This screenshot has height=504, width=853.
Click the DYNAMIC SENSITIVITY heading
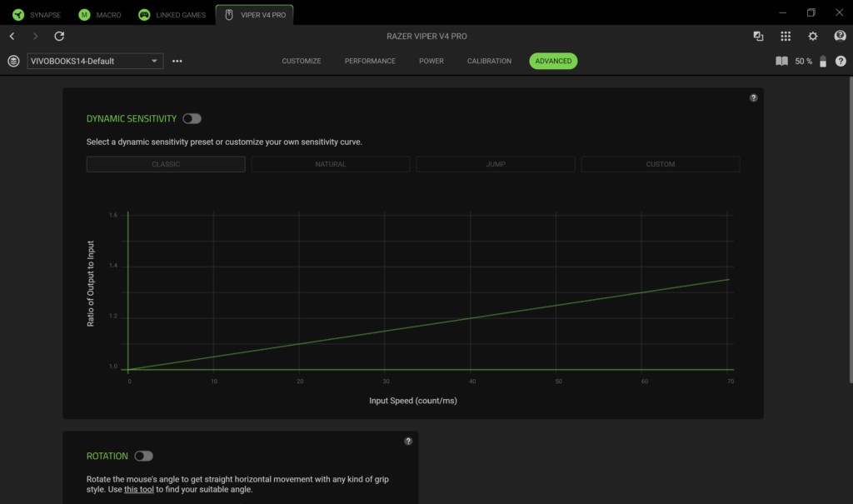coord(132,118)
